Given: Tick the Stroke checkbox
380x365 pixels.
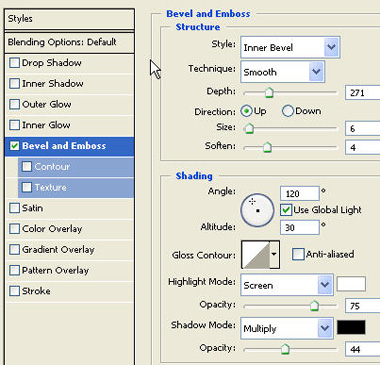Looking at the screenshot, I should [14, 291].
